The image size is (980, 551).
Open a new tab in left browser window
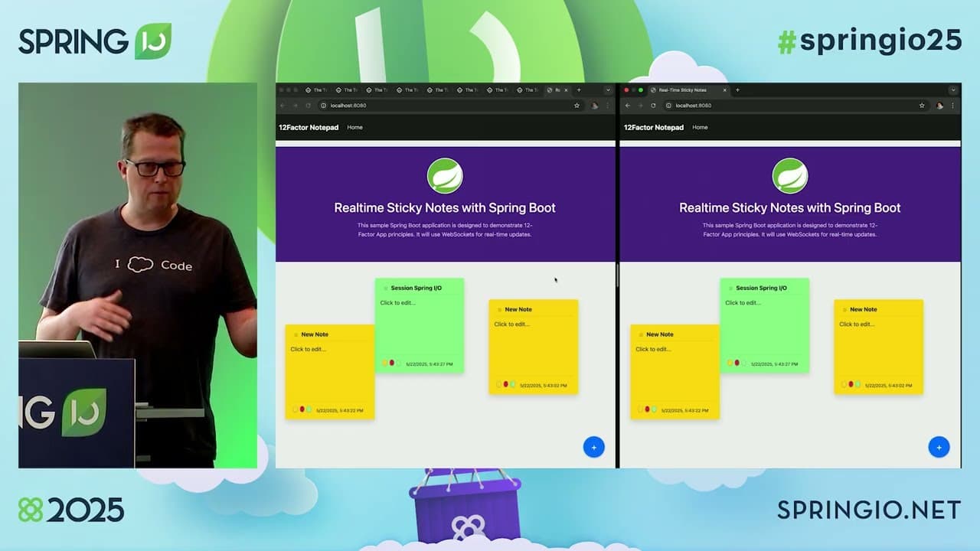click(x=578, y=90)
